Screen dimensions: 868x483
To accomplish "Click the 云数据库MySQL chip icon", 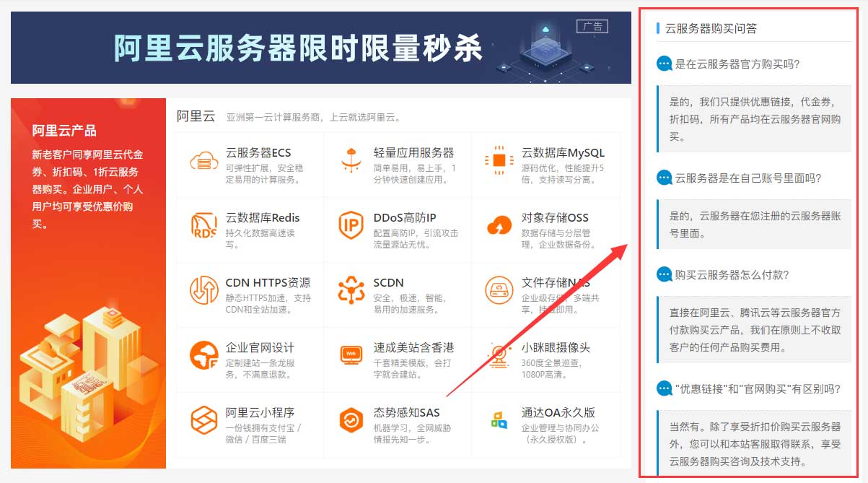I will [500, 160].
